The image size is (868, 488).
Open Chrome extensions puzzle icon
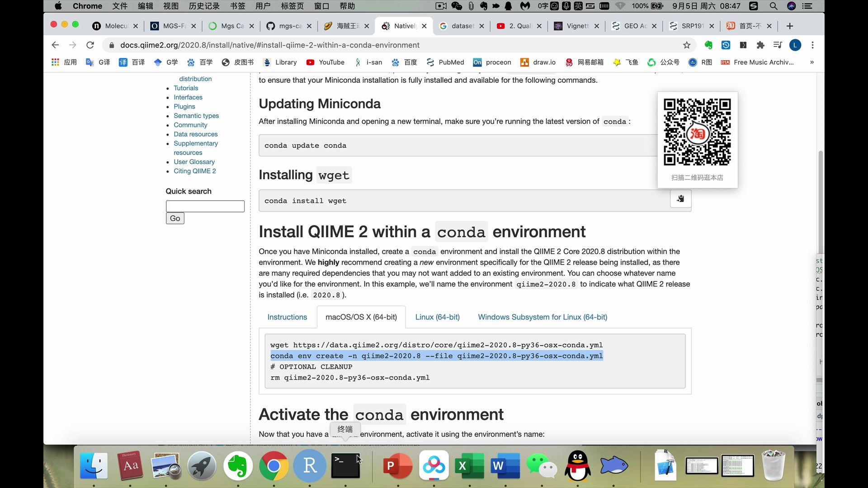[x=760, y=45]
